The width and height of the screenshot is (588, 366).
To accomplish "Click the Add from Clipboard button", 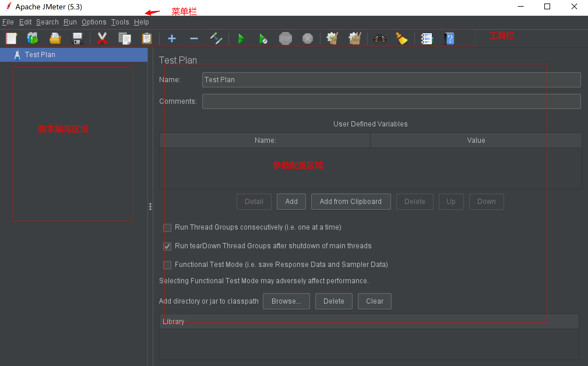I will pyautogui.click(x=351, y=201).
